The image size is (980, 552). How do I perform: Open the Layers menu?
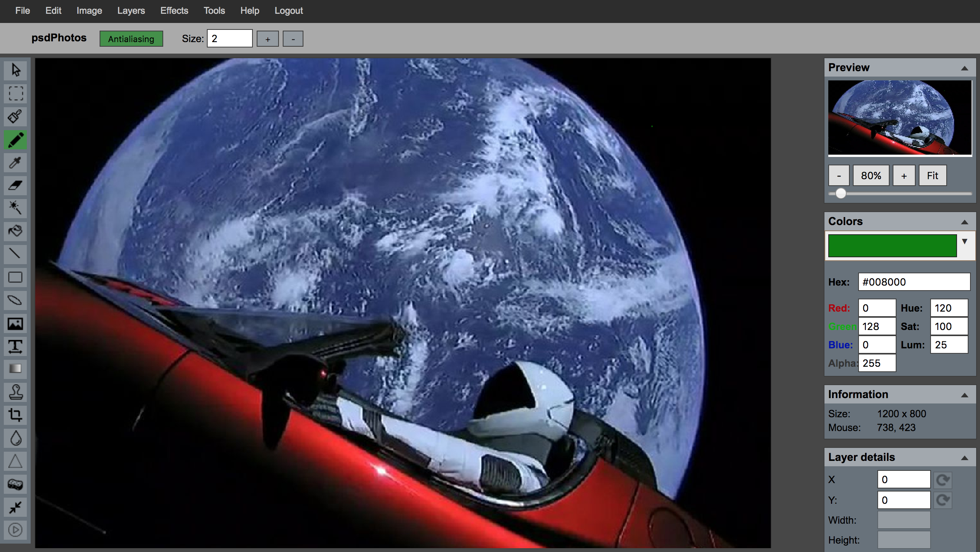tap(131, 11)
